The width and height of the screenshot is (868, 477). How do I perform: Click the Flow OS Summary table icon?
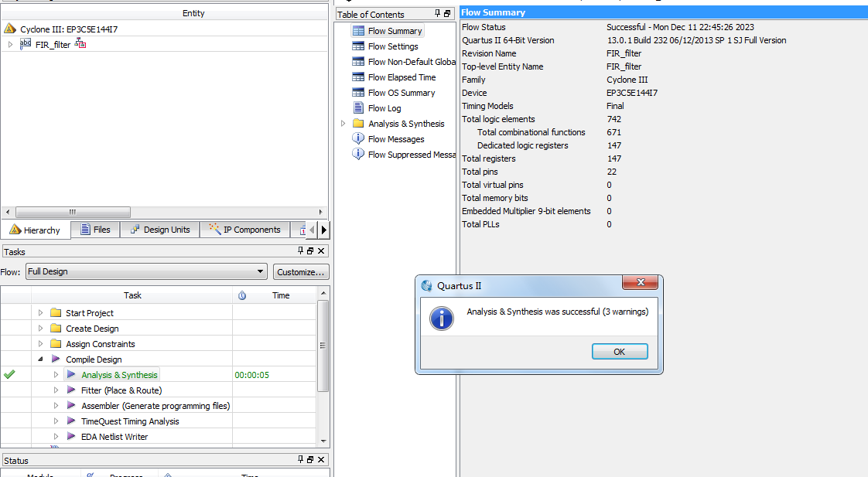(x=358, y=93)
